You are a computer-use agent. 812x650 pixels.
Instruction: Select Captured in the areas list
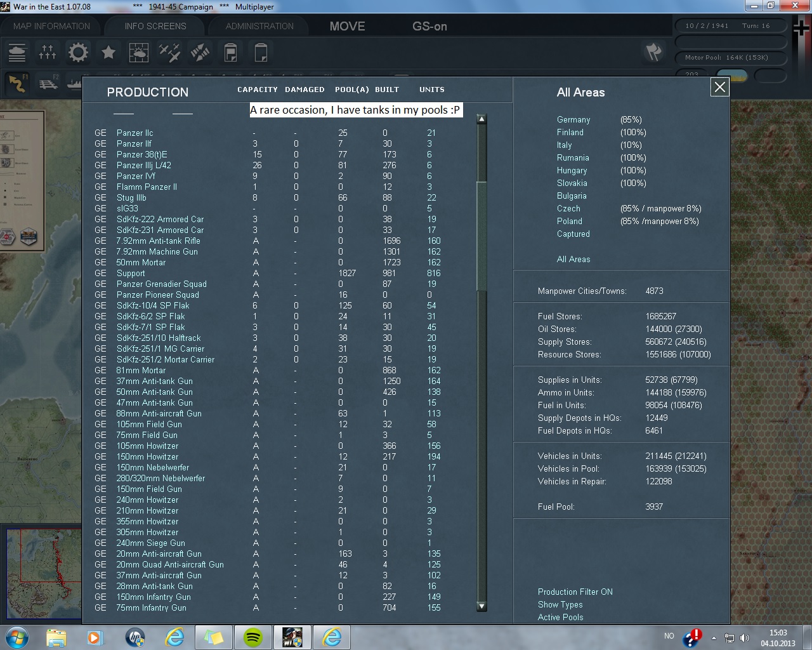click(x=573, y=234)
